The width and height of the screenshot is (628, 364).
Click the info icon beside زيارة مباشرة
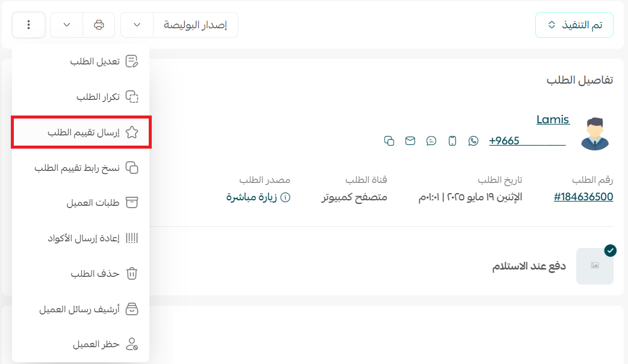click(284, 197)
